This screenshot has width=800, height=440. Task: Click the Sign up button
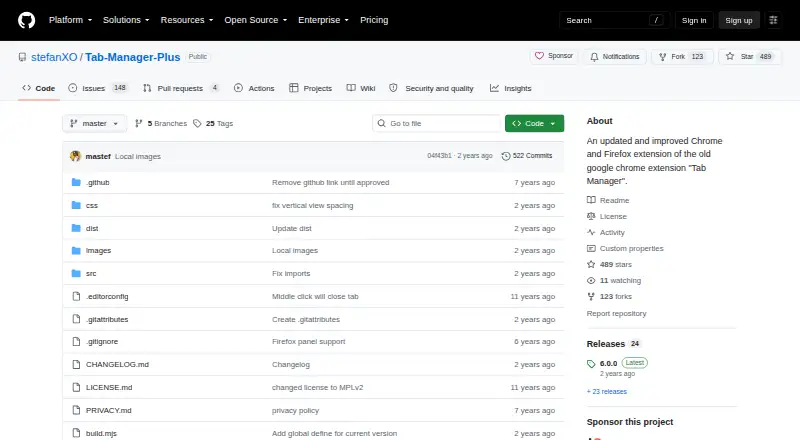coord(739,20)
